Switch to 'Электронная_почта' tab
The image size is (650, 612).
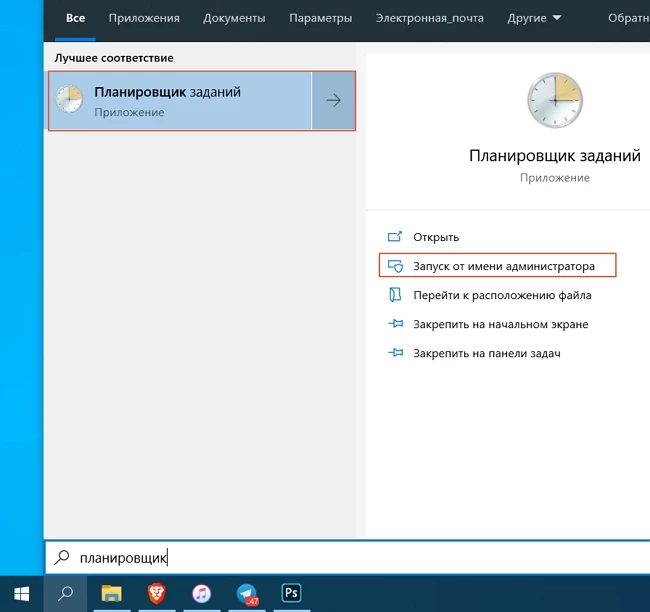[429, 18]
